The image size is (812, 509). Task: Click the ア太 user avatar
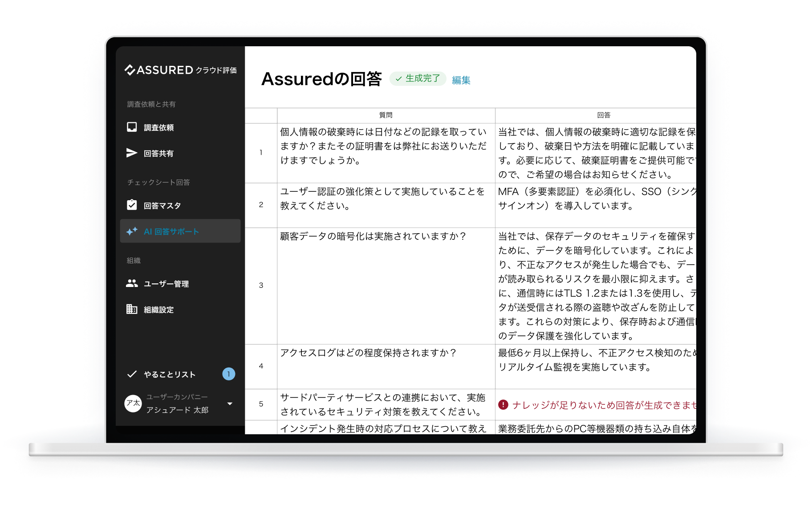coord(133,403)
